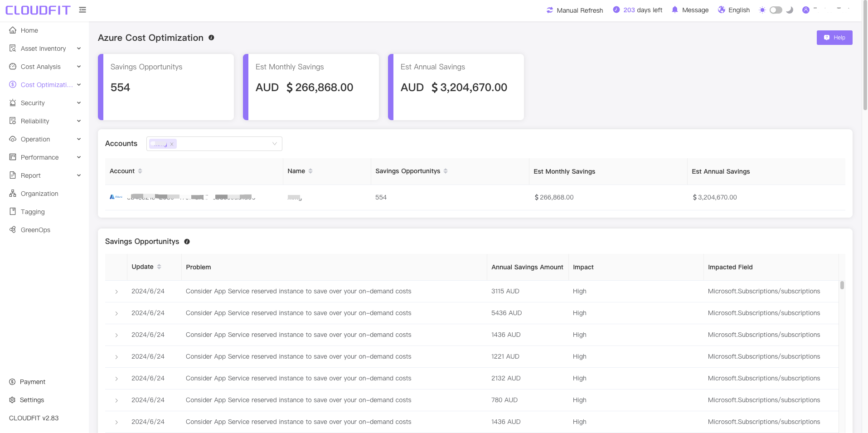Click the Security sidebar icon
The height and width of the screenshot is (433, 868).
pyautogui.click(x=13, y=103)
